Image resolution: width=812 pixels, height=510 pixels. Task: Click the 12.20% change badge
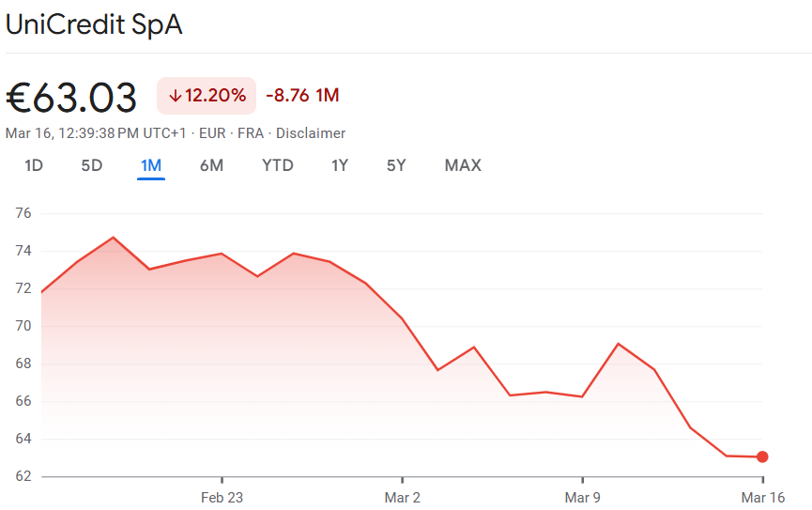(207, 95)
